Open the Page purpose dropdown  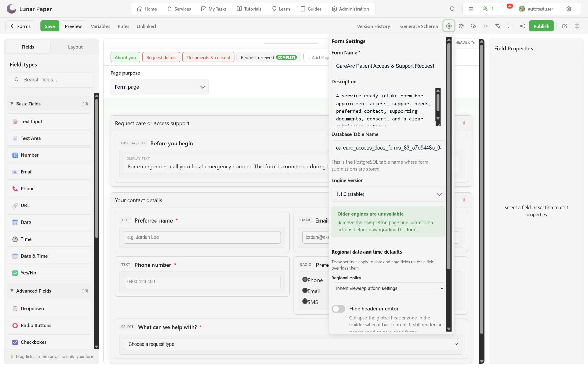pos(159,87)
